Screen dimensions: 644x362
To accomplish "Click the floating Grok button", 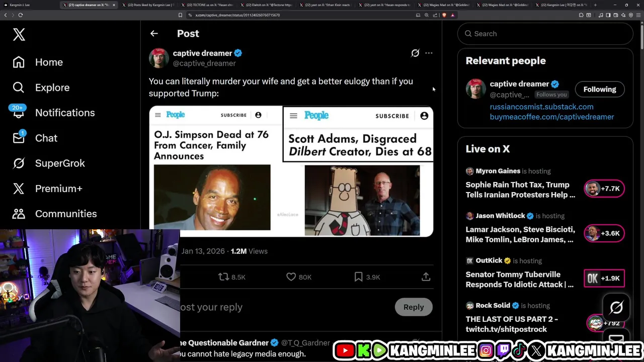I will [616, 307].
